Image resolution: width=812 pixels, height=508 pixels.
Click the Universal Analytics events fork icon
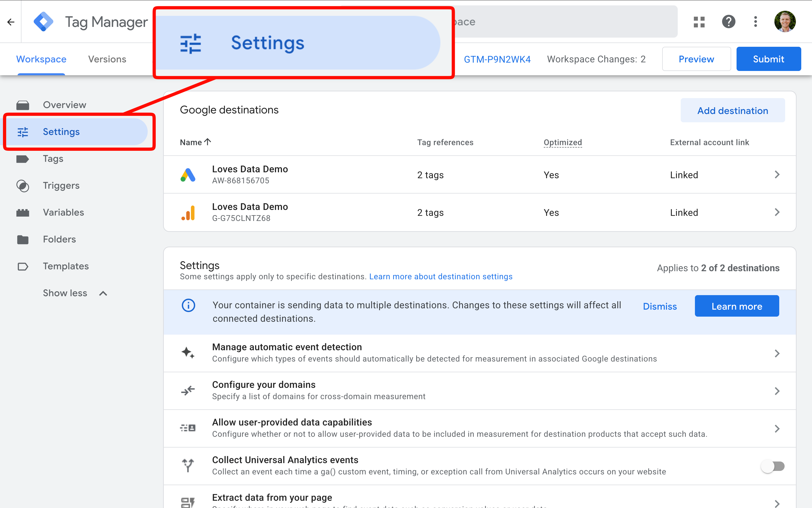click(x=188, y=465)
